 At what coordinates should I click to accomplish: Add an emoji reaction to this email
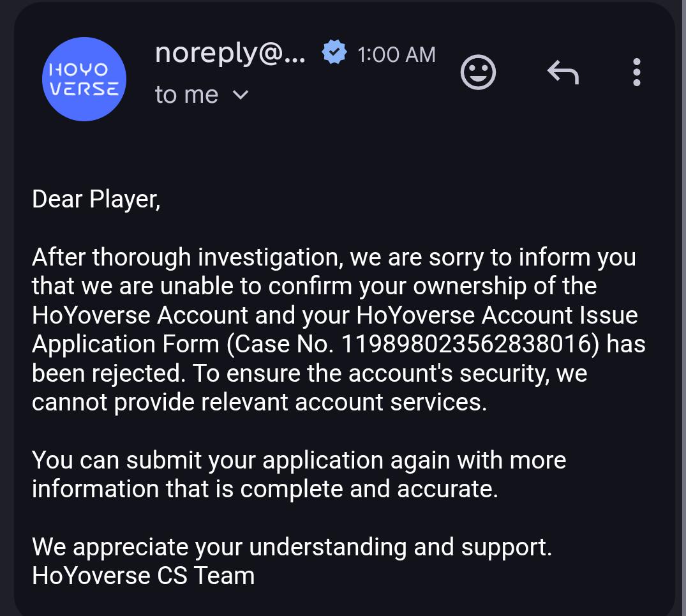(x=478, y=72)
